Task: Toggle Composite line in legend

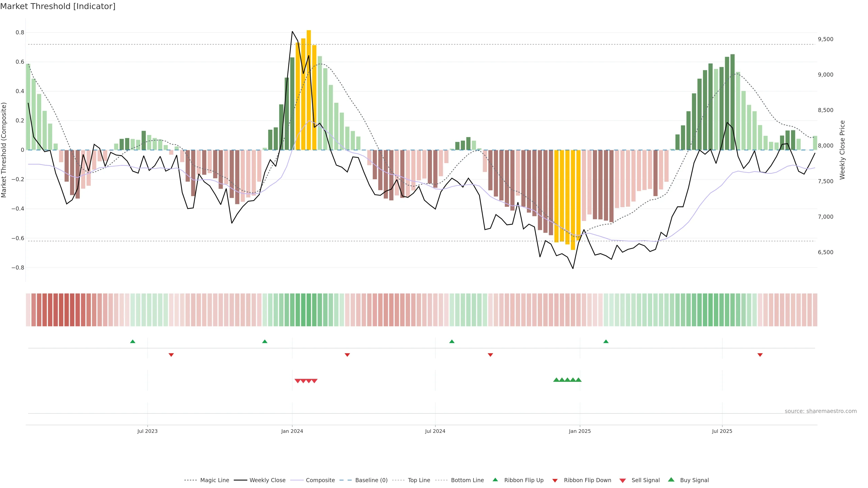Action: point(320,480)
